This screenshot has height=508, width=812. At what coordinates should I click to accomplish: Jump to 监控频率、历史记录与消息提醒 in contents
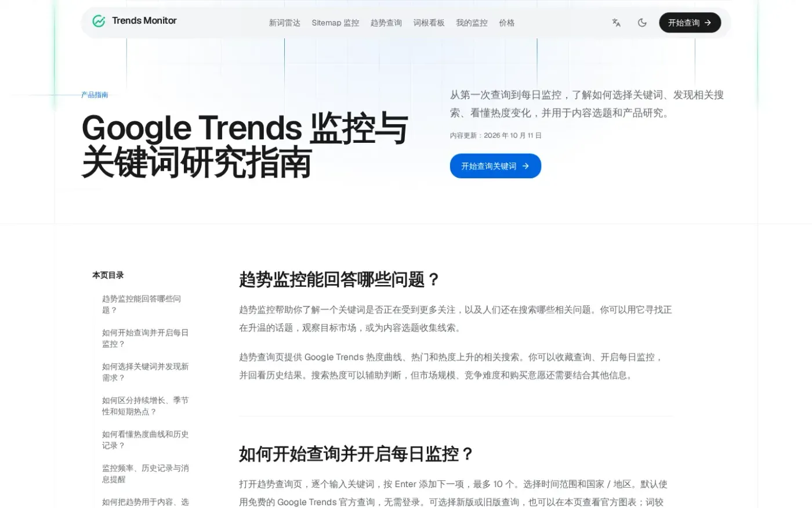(x=145, y=473)
